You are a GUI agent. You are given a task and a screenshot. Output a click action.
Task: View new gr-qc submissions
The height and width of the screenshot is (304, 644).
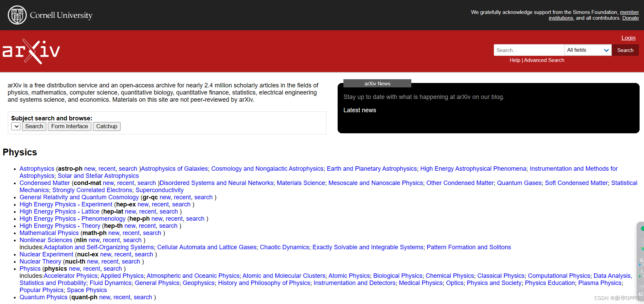point(165,197)
